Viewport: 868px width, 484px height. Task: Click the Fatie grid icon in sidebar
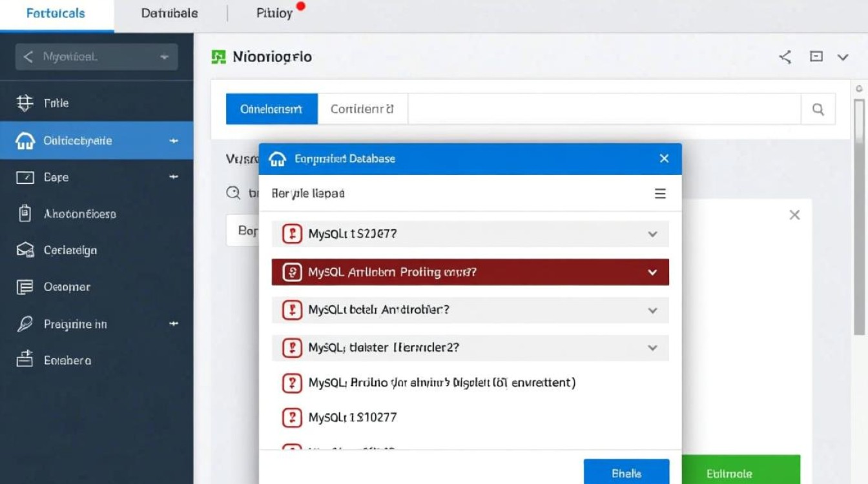pyautogui.click(x=25, y=103)
